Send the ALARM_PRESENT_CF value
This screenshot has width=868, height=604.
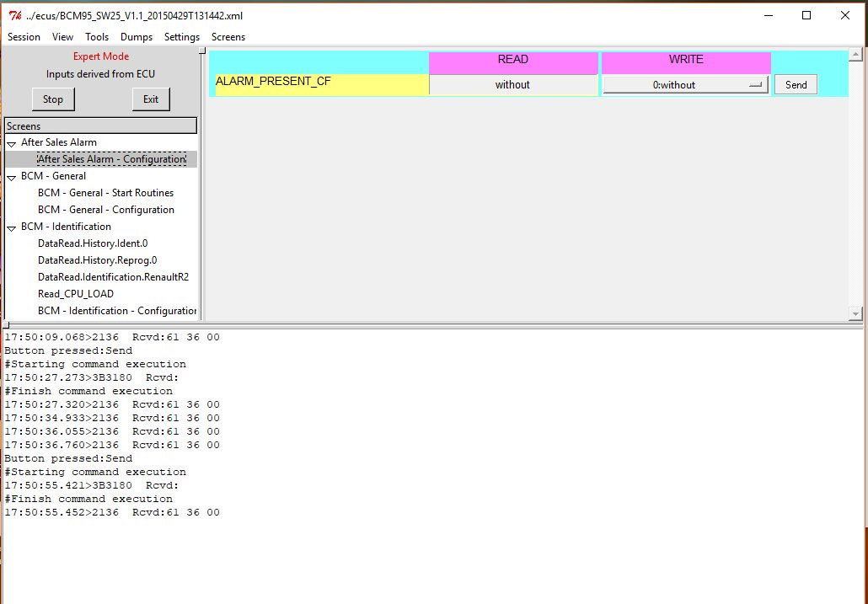(796, 84)
